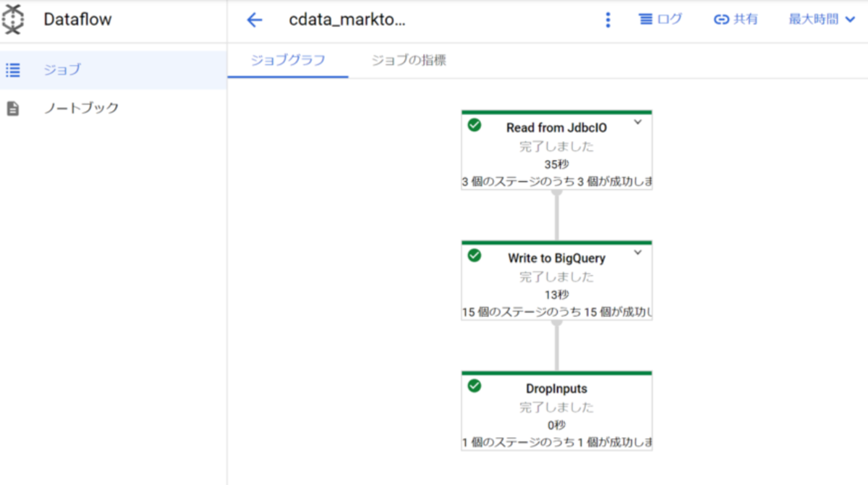Select the Read from JdbcIO node label
Viewport: 868px width, 485px height.
pos(556,128)
